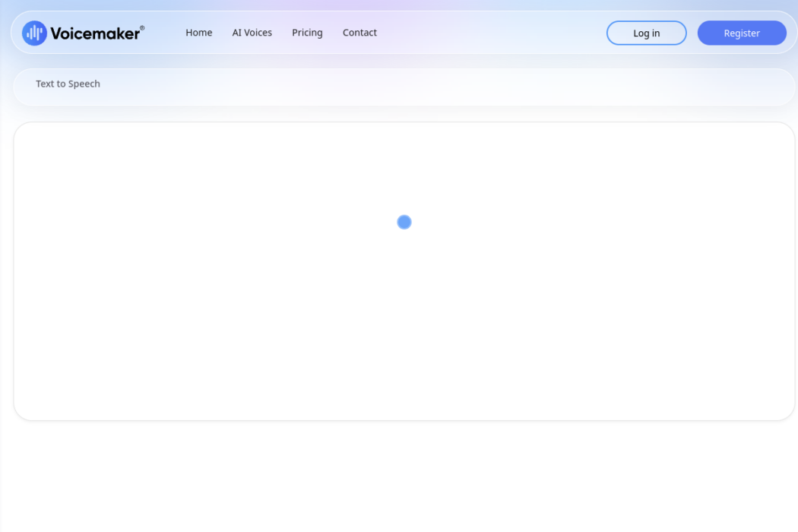This screenshot has width=798, height=532.
Task: Click the Voicemaker brand name
Action: pyautogui.click(x=94, y=33)
